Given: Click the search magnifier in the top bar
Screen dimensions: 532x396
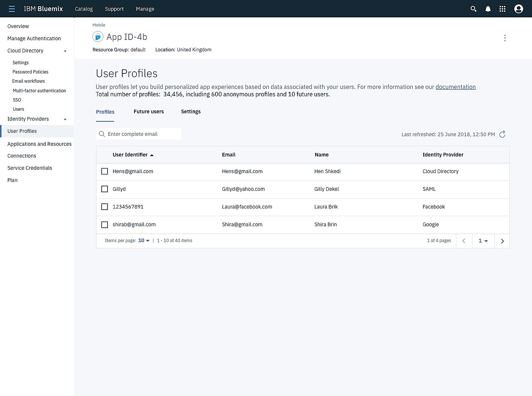Looking at the screenshot, I should click(x=473, y=9).
